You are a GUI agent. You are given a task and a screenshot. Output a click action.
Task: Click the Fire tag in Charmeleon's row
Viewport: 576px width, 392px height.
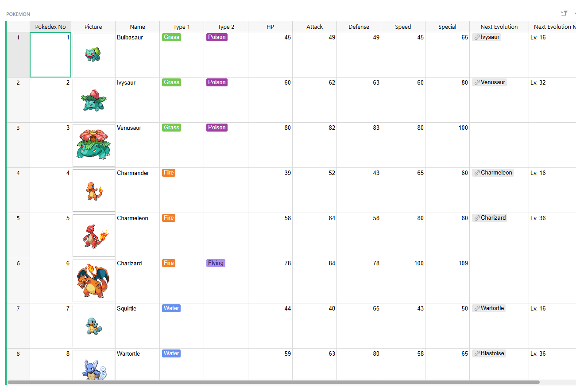coord(169,218)
